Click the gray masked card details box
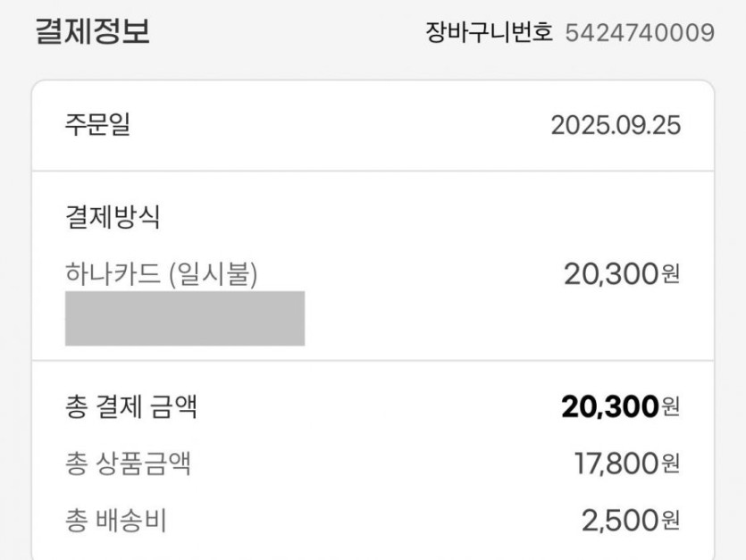 tap(185, 318)
